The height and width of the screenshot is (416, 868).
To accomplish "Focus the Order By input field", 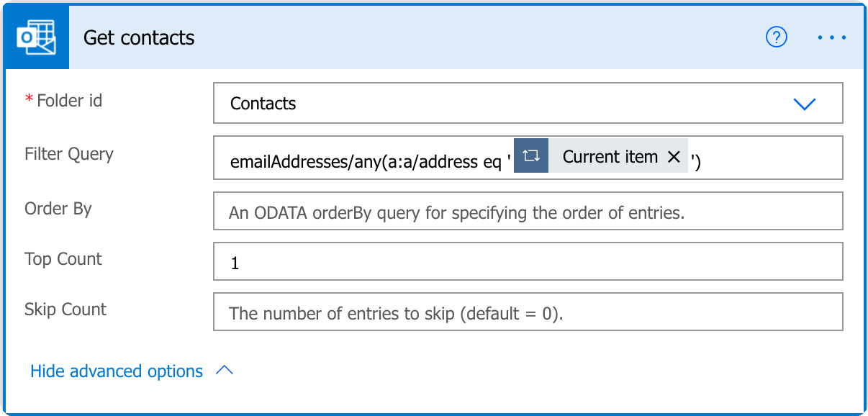I will pyautogui.click(x=528, y=211).
